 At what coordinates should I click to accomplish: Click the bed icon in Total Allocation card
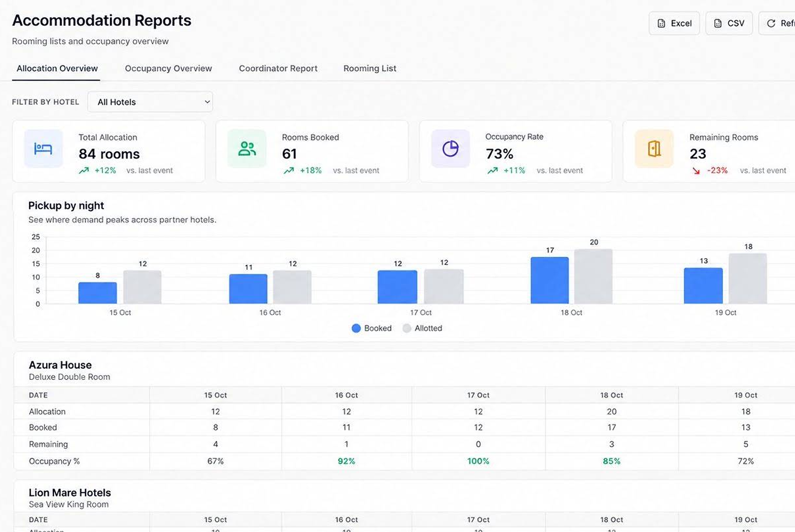click(43, 149)
